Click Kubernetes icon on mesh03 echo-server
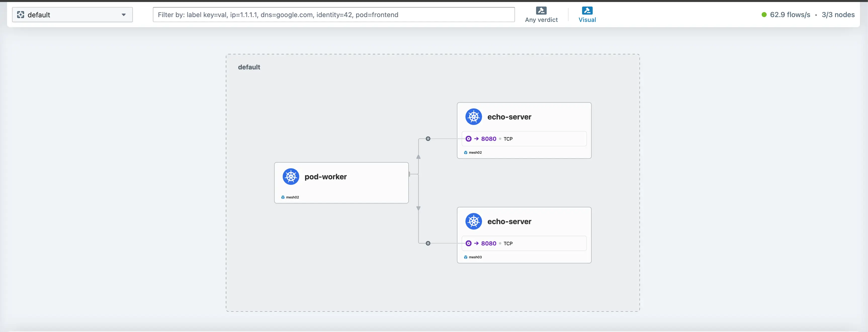Image resolution: width=868 pixels, height=332 pixels. point(473,221)
